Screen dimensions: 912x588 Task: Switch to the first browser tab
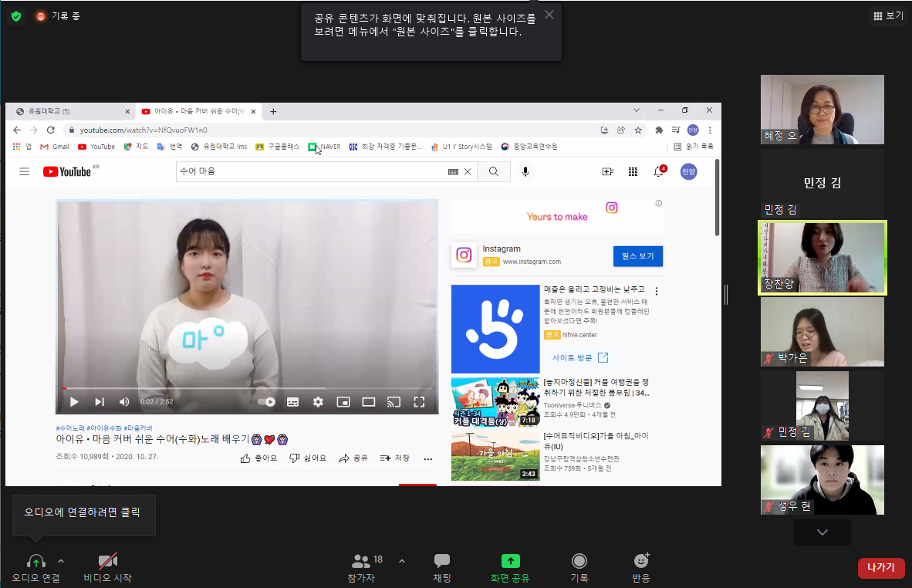pos(69,111)
